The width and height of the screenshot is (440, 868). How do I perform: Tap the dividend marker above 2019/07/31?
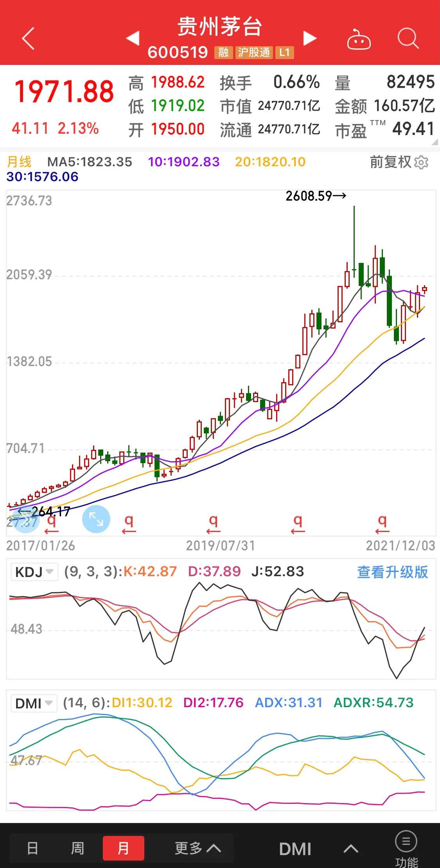click(213, 525)
